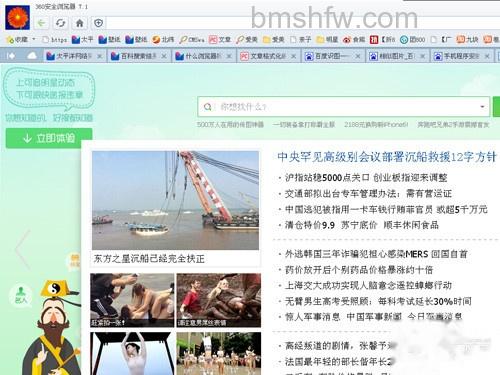The image size is (500, 375).
Task: Click the green back arrow button
Action: [x=41, y=23]
